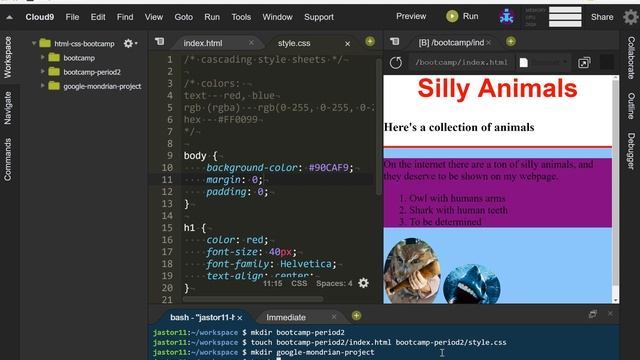Close the console panel

tap(610, 313)
